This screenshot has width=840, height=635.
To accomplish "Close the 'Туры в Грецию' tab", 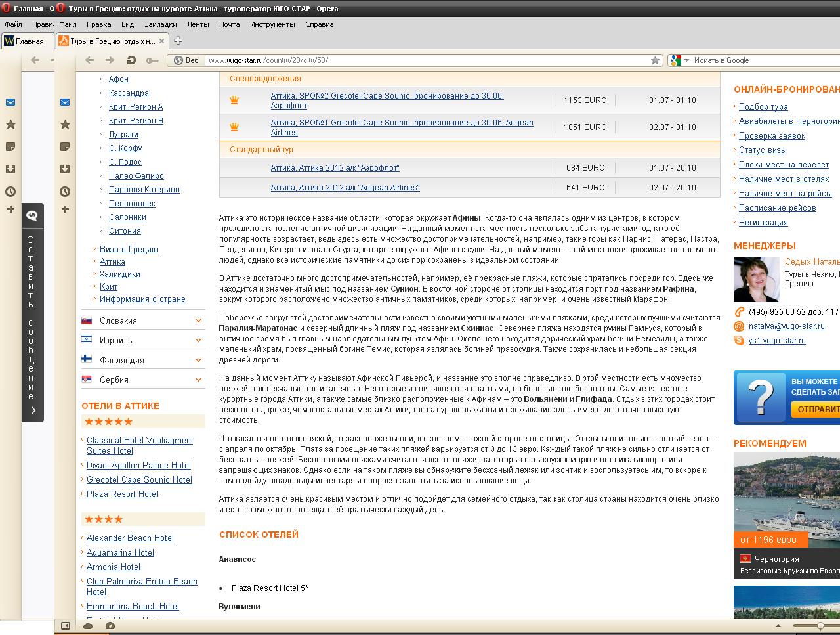I will pyautogui.click(x=162, y=41).
